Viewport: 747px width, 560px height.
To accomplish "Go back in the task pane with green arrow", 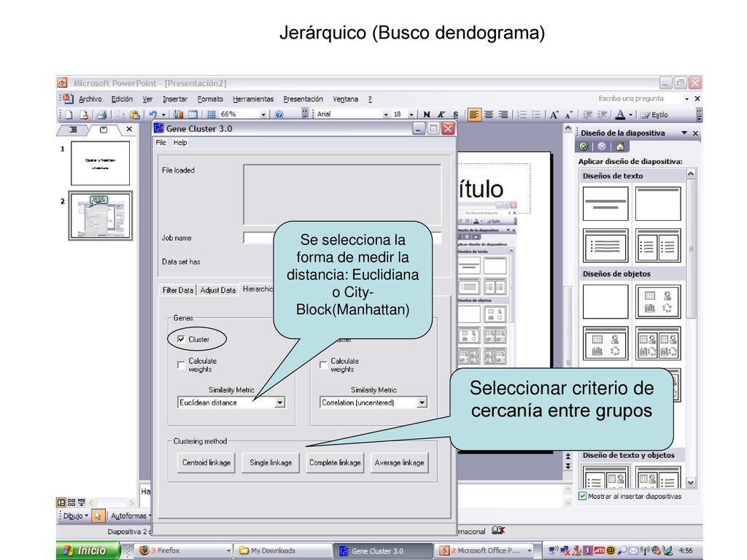I will (584, 147).
